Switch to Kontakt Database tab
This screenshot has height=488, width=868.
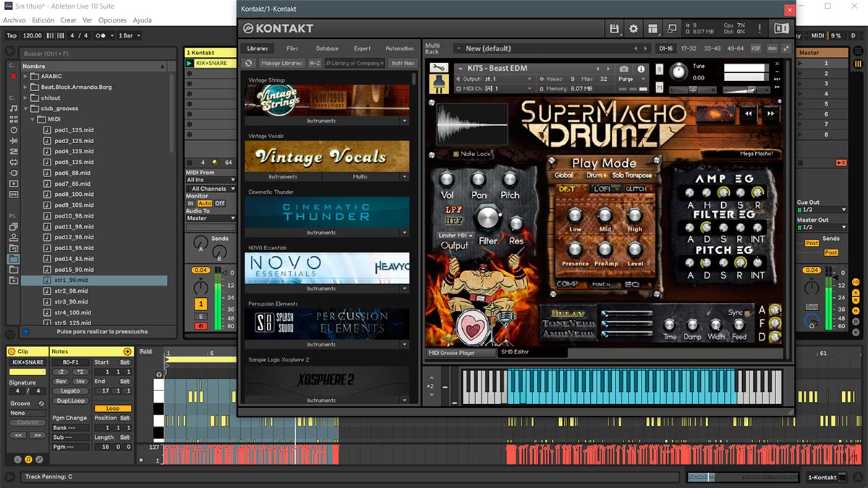[x=327, y=48]
